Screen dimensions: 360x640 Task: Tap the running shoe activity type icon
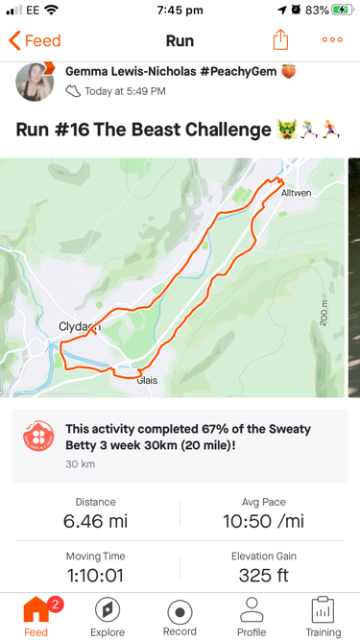73,91
